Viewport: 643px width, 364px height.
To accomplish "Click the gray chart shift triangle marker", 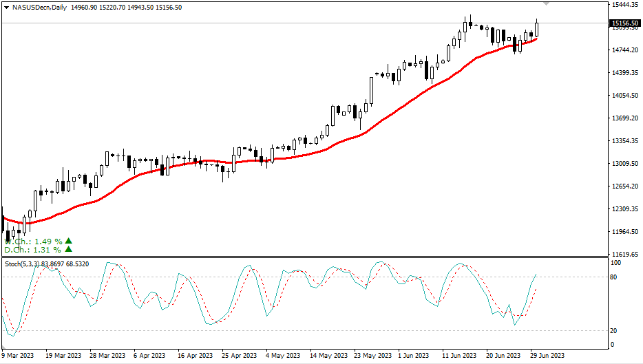I will (x=547, y=4).
